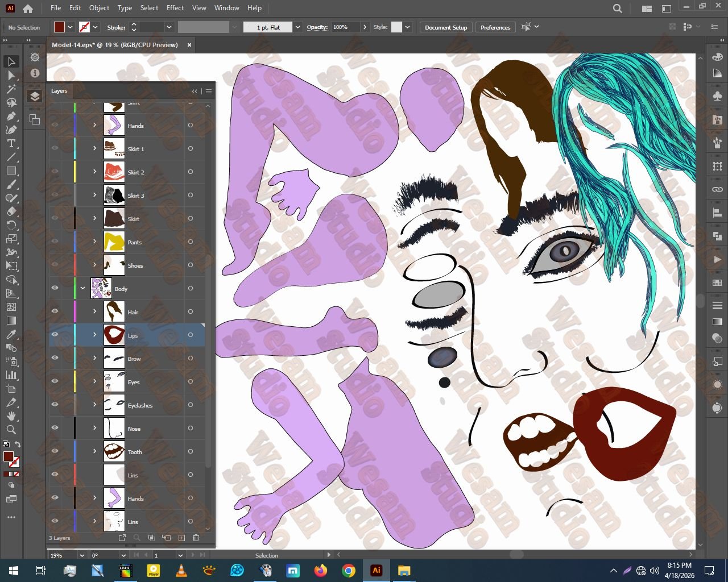Click the Stroke label link

click(116, 27)
